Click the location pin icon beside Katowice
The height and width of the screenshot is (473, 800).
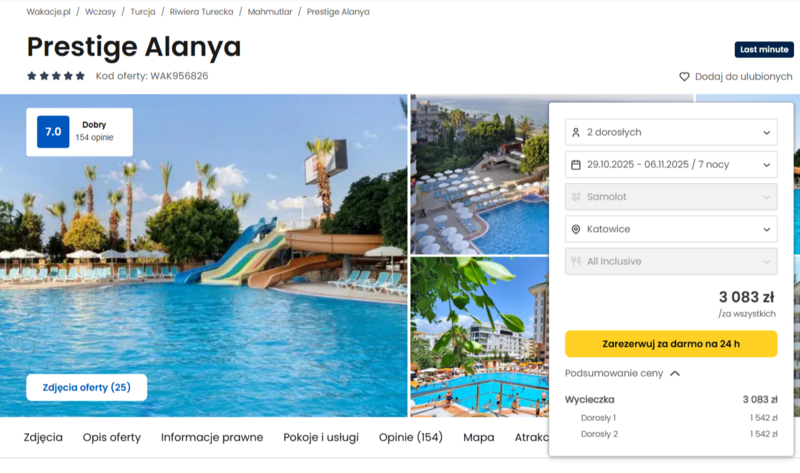tap(576, 229)
